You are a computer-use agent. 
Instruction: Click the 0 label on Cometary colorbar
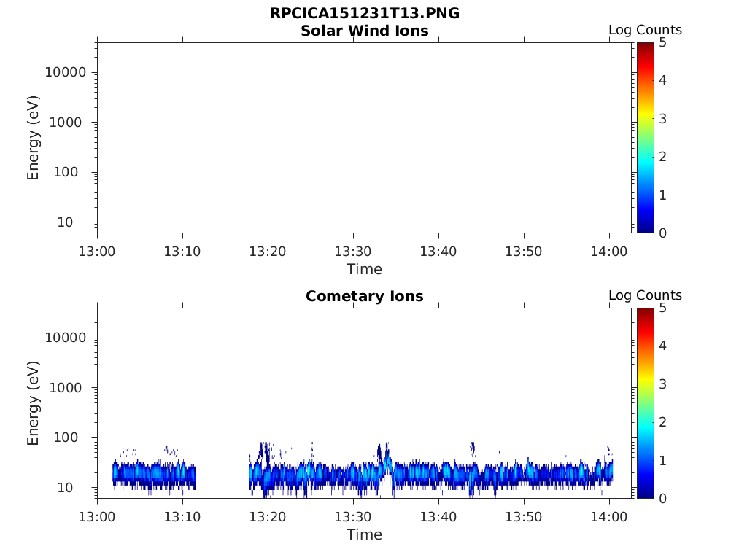coord(662,498)
